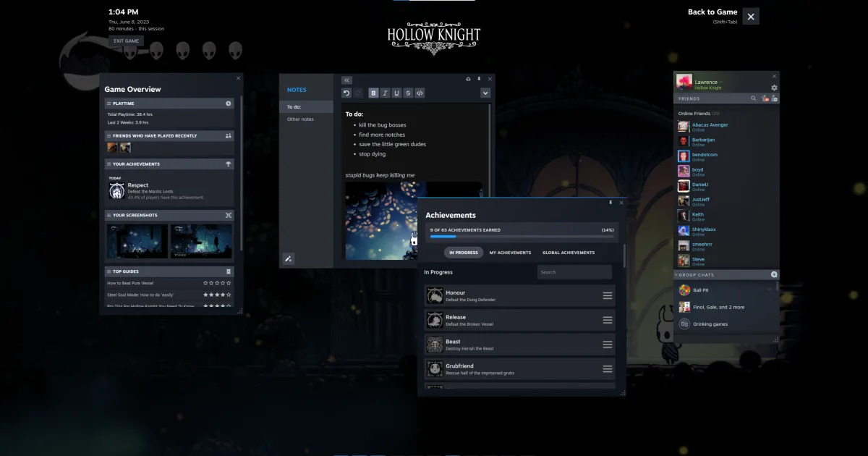
Task: Open the Global Achievements tab
Action: point(569,252)
